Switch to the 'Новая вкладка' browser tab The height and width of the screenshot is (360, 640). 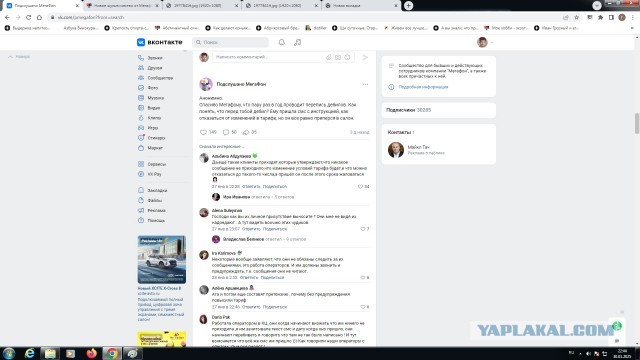click(361, 6)
